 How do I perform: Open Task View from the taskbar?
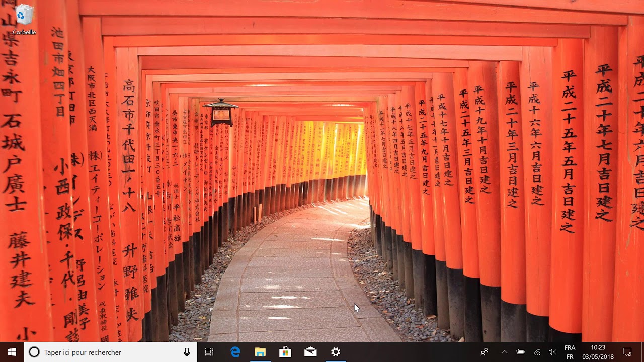click(209, 352)
